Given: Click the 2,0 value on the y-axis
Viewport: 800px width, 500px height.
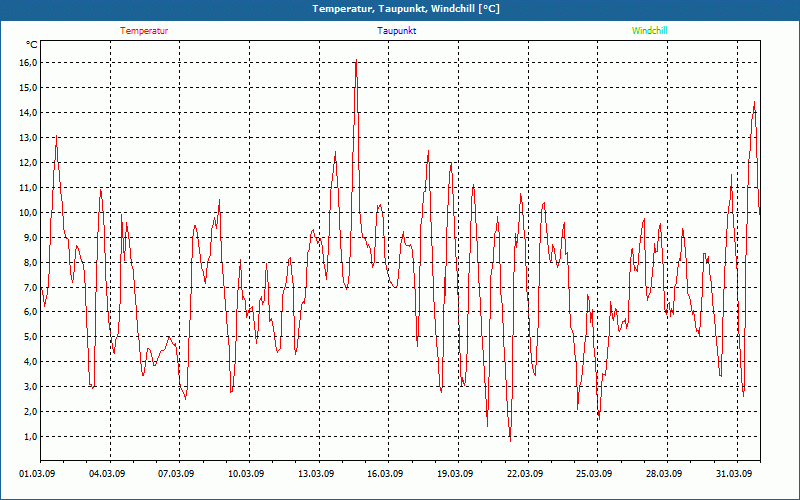Looking at the screenshot, I should click(31, 412).
